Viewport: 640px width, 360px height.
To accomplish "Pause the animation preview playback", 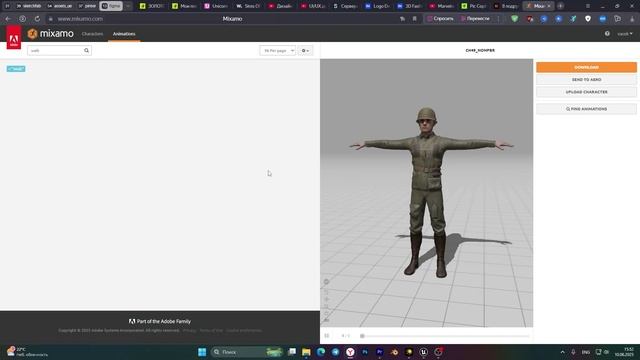I will click(x=327, y=336).
